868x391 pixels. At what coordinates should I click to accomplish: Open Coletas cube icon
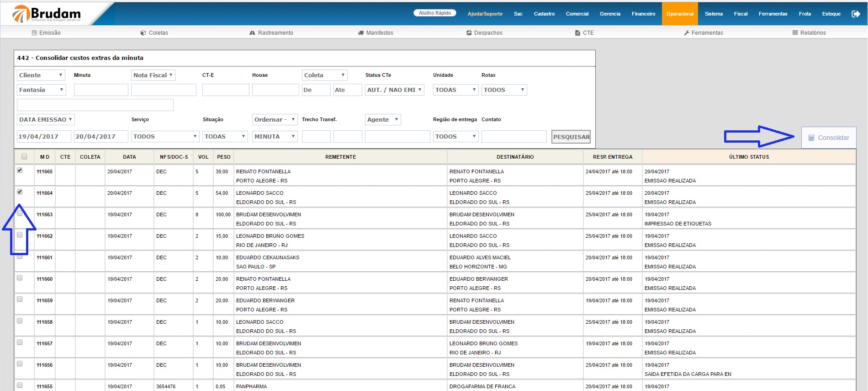coord(143,33)
